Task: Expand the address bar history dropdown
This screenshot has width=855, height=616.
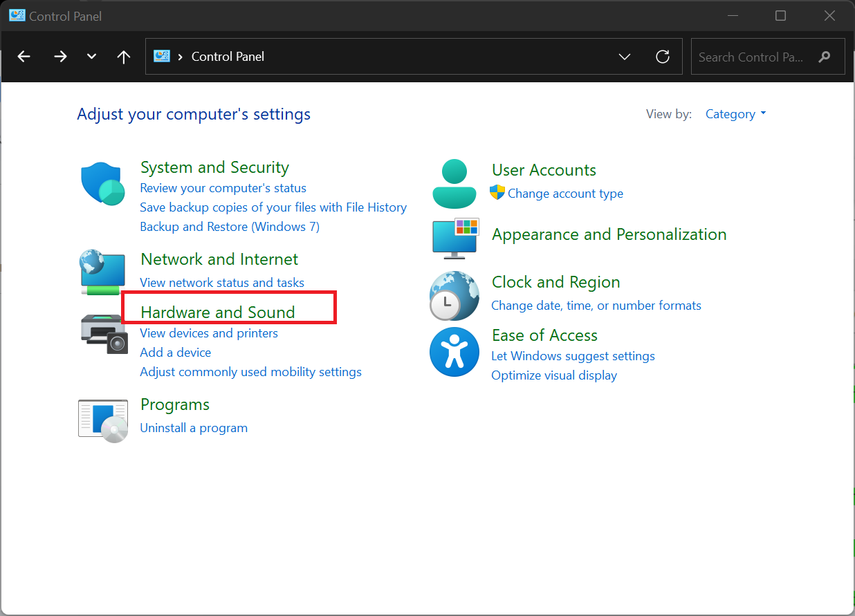Action: tap(624, 57)
